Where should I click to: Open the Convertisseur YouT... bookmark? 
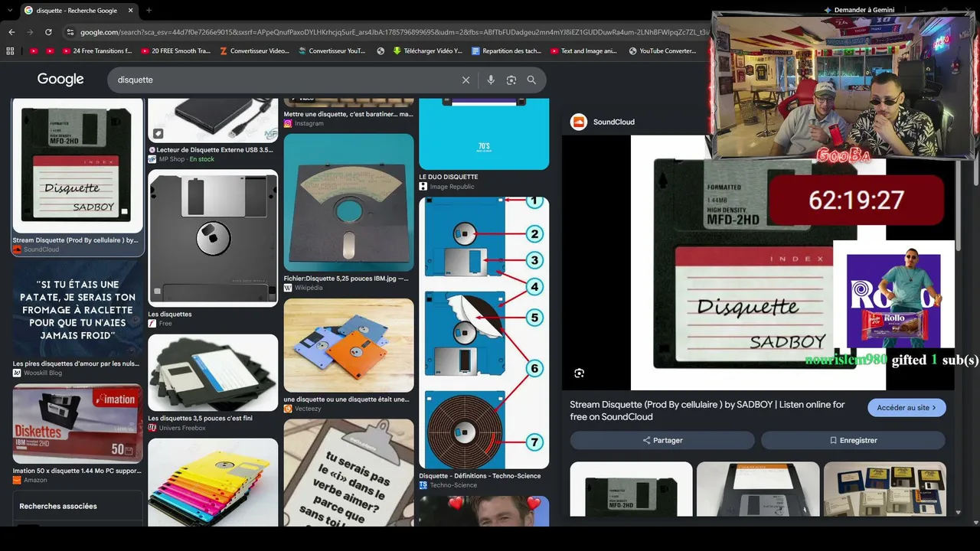(x=332, y=51)
